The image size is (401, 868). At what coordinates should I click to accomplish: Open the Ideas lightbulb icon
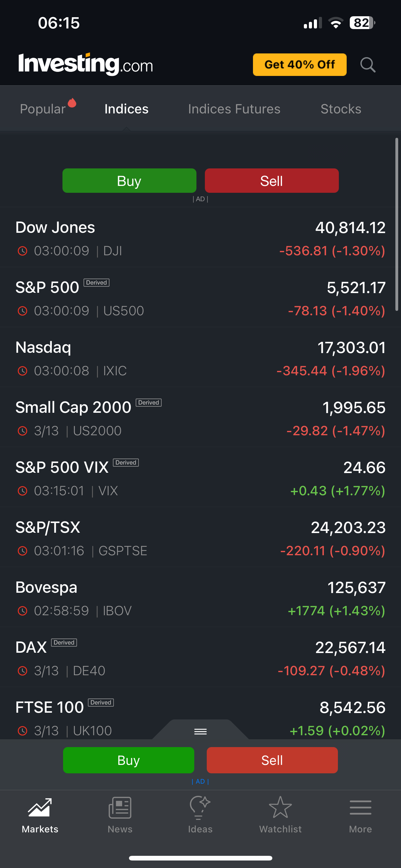click(200, 808)
